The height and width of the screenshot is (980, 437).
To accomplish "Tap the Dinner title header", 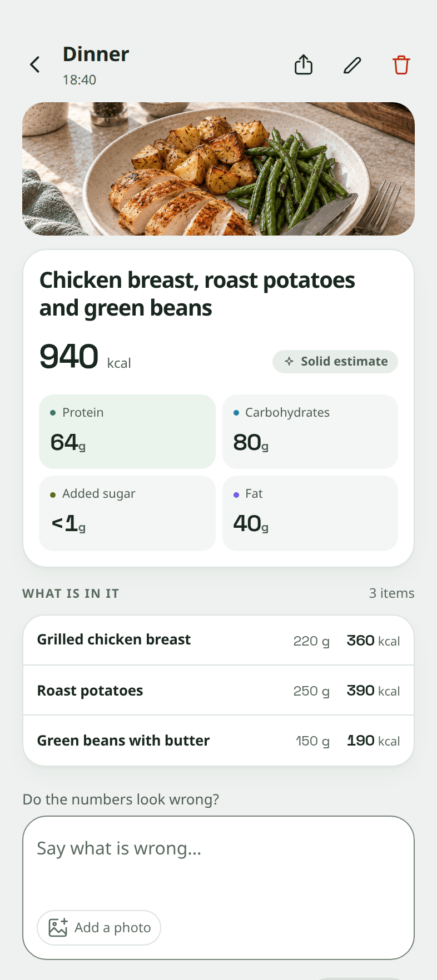I will coord(96,54).
